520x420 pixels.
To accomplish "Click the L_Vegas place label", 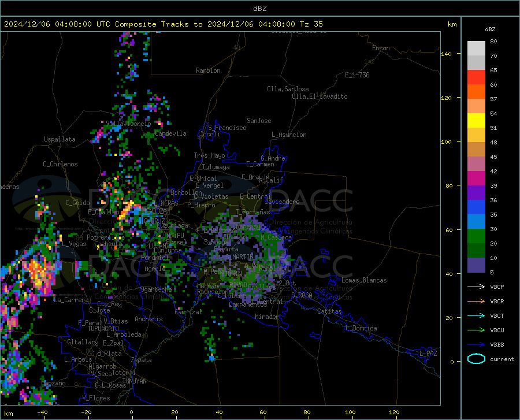I will tap(74, 244).
